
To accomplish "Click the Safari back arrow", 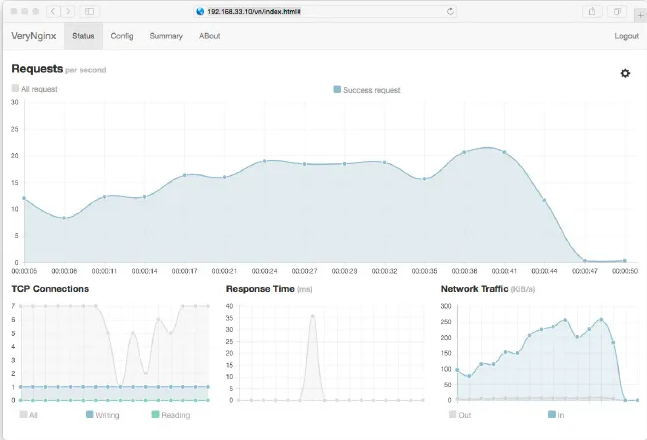I will pyautogui.click(x=53, y=11).
